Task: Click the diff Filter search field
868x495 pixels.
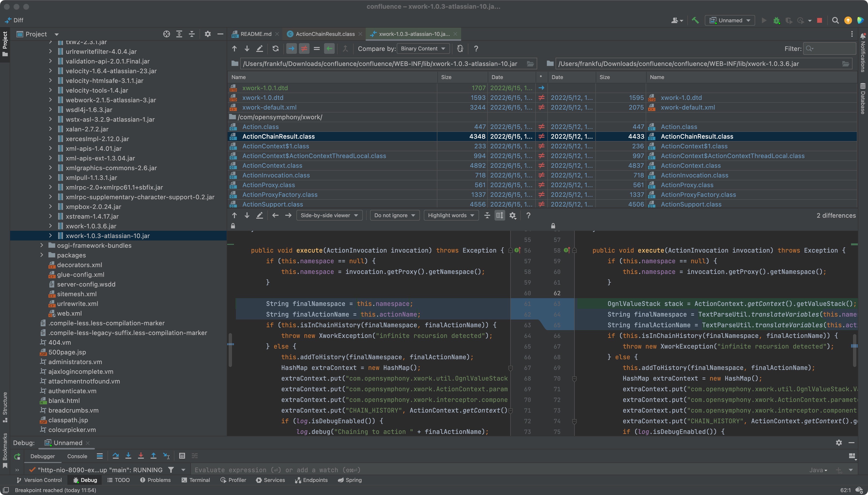Action: click(x=829, y=49)
